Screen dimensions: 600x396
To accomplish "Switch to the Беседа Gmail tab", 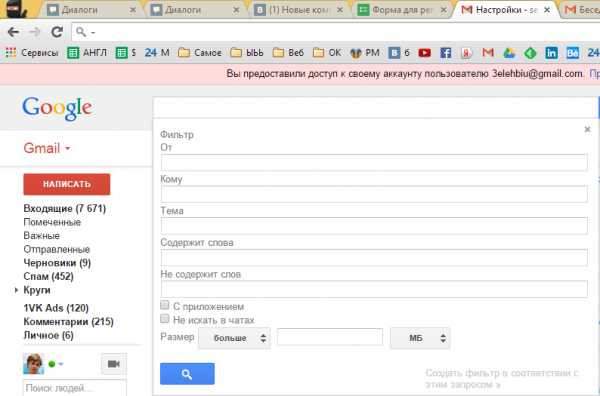I will click(x=582, y=10).
